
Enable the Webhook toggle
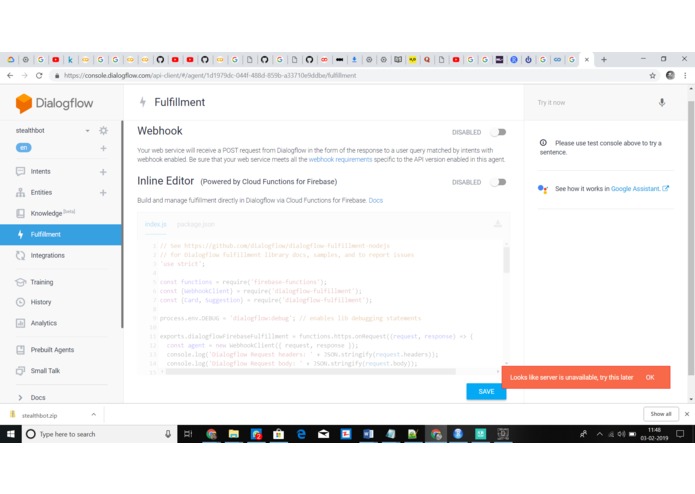pos(499,132)
